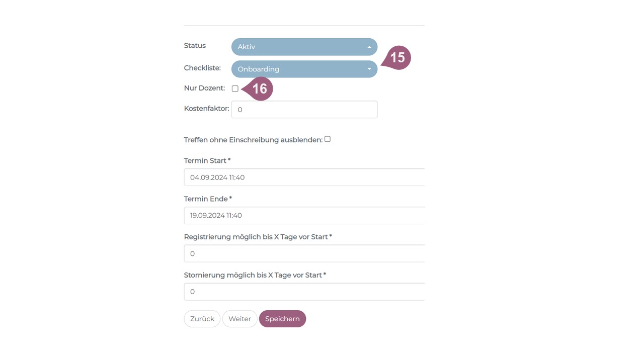
Task: Open the Status dropdown showing Aktiv
Action: (304, 47)
